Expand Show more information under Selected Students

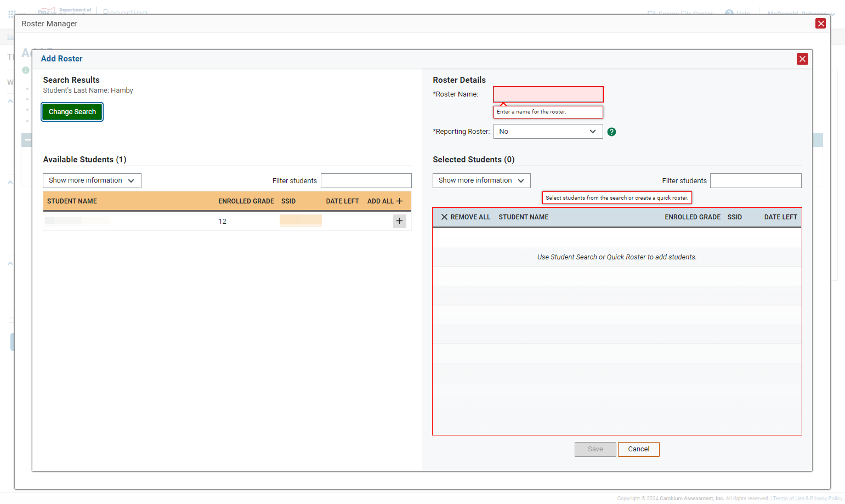coord(481,180)
